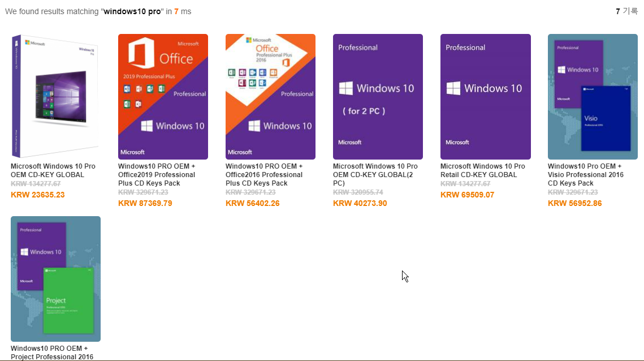Select price KRW 23635.23
The height and width of the screenshot is (361, 644).
click(38, 195)
